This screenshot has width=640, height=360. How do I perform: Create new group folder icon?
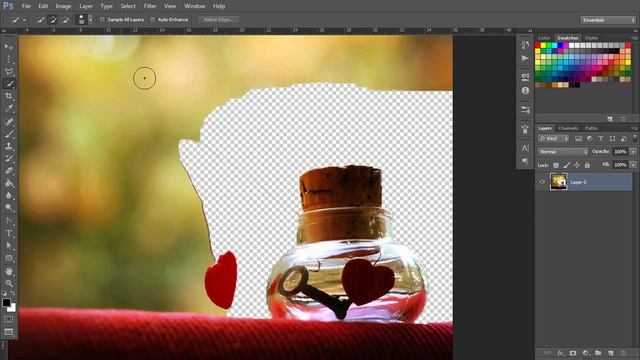(598, 353)
